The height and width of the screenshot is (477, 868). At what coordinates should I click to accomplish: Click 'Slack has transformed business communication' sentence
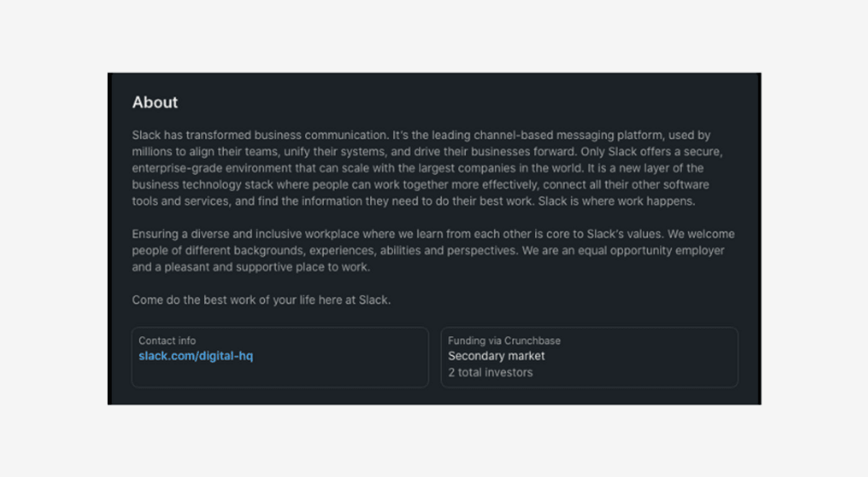click(260, 135)
